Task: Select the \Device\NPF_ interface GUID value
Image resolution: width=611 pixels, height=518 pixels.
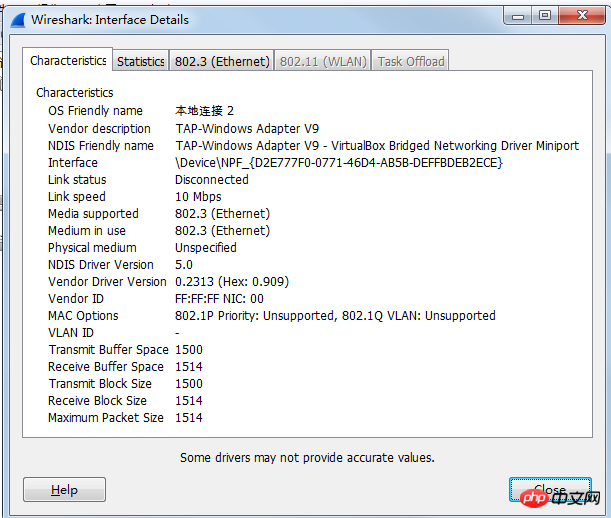Action: [339, 163]
